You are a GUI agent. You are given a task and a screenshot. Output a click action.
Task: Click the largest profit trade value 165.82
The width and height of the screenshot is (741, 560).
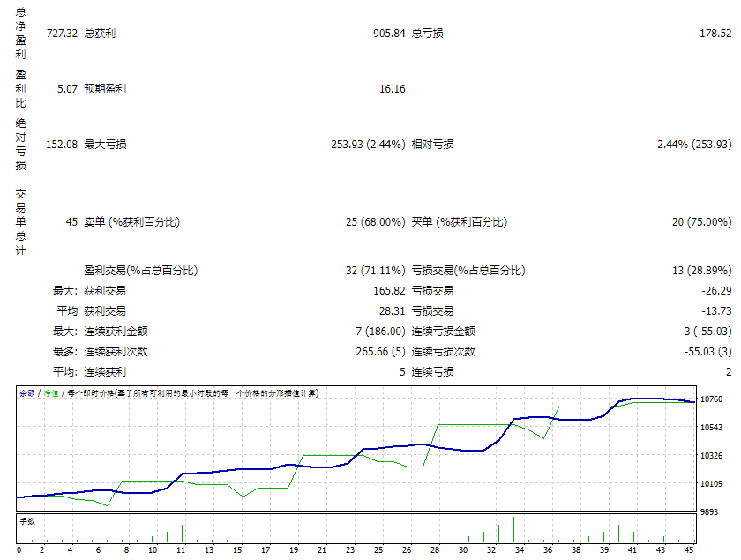point(388,291)
